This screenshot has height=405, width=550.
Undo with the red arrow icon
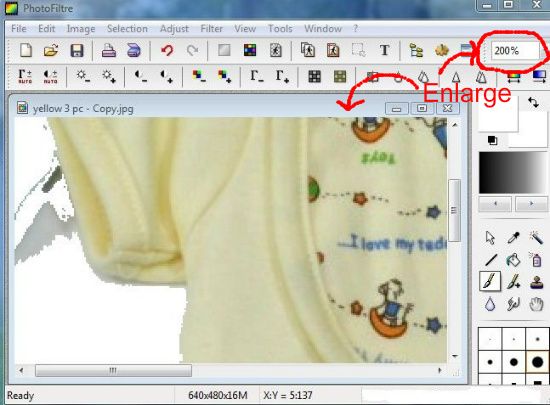pyautogui.click(x=167, y=50)
